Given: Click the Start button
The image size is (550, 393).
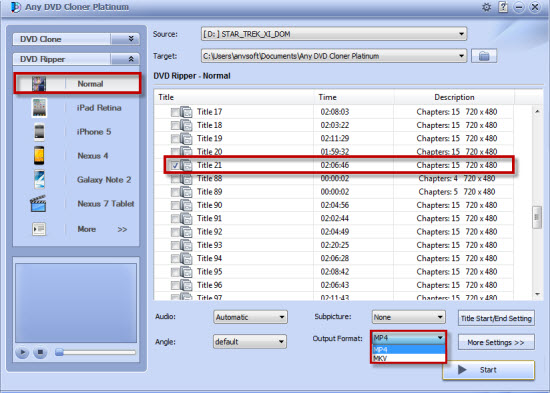Looking at the screenshot, I should [x=489, y=370].
